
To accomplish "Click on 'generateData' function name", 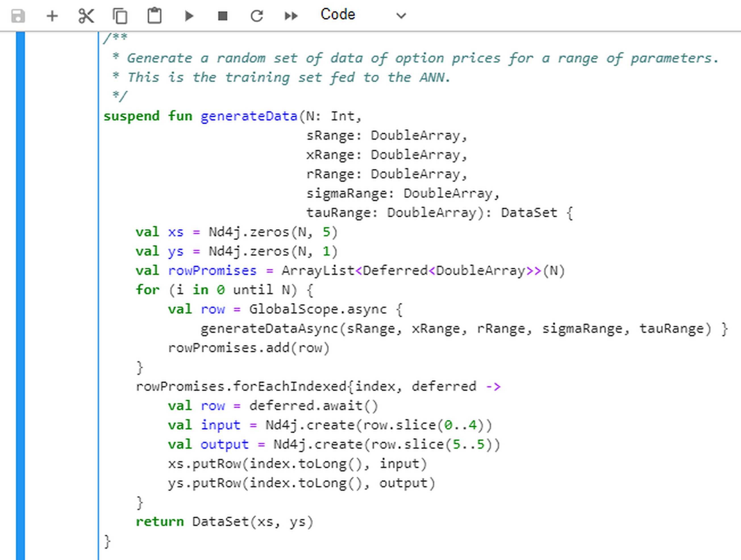I will [x=249, y=116].
